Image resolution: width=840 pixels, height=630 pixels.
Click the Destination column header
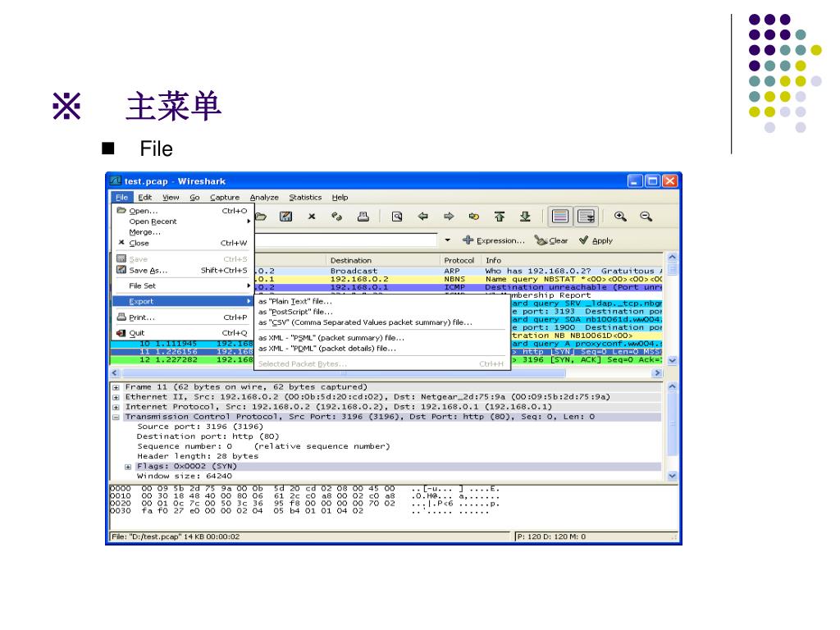click(x=383, y=260)
